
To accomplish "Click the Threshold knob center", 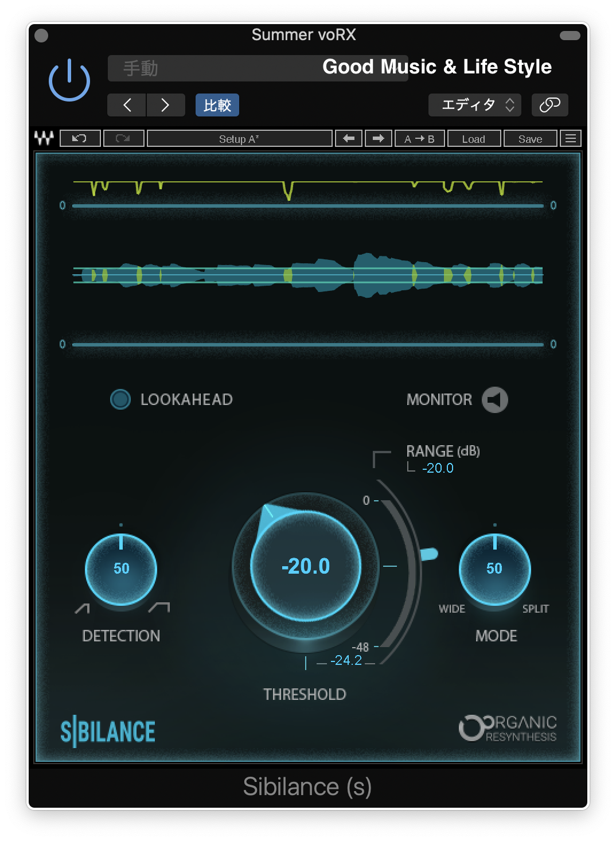I will [306, 566].
